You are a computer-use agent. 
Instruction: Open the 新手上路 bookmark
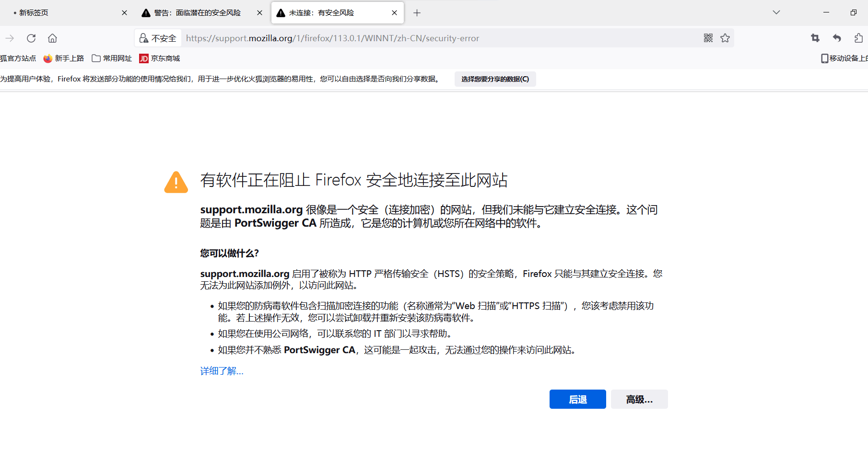64,58
